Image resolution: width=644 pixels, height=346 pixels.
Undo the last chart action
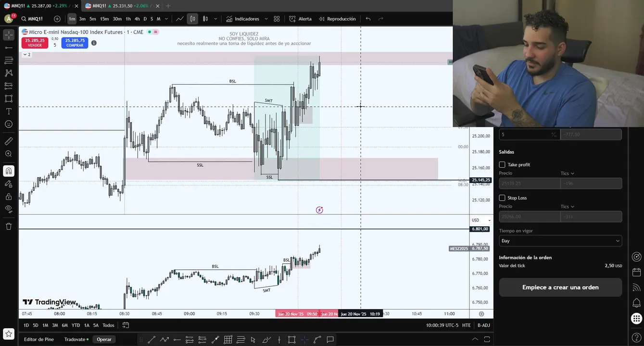click(368, 19)
